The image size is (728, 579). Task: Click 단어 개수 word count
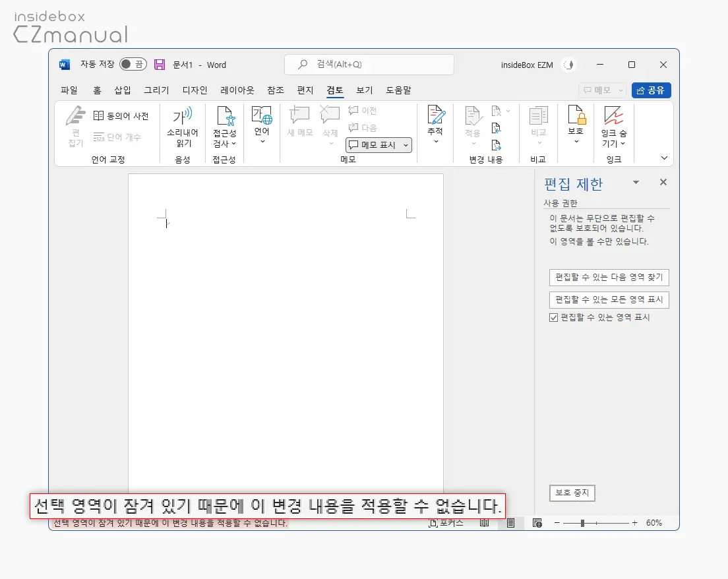coord(117,137)
